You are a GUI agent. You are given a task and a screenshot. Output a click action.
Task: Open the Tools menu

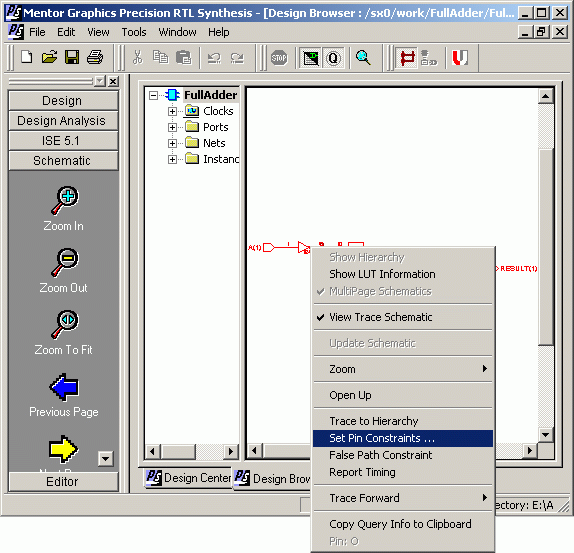click(134, 32)
